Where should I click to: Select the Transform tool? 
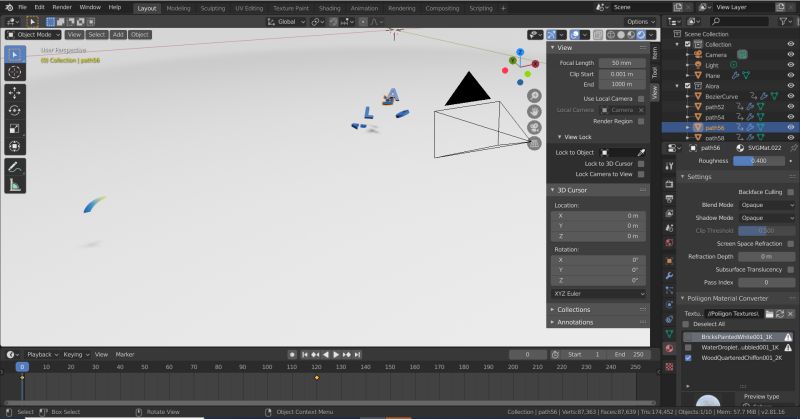click(x=15, y=146)
